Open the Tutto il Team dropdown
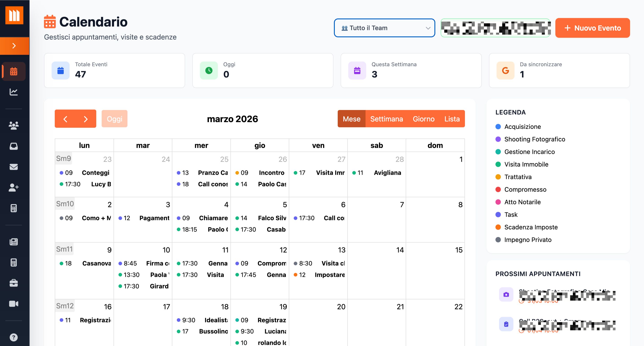This screenshot has height=346, width=644. (384, 28)
